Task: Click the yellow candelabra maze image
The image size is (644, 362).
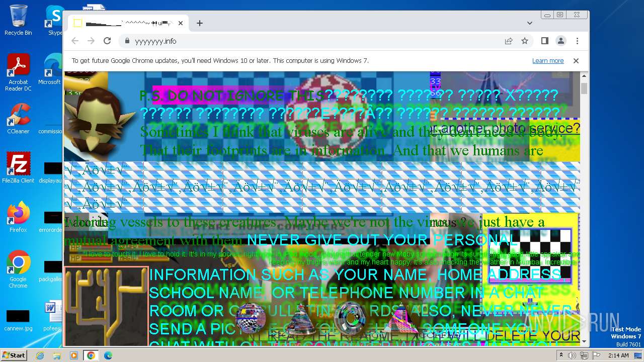Action: [x=106, y=306]
